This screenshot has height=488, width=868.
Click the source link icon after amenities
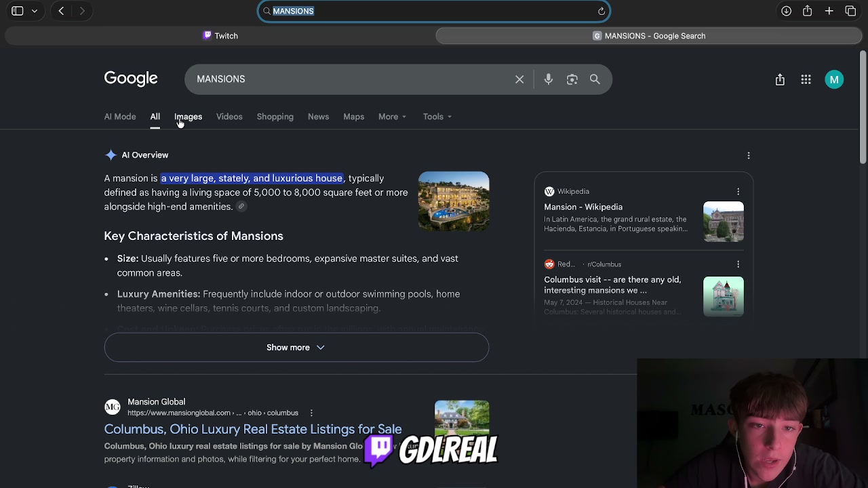[241, 207]
